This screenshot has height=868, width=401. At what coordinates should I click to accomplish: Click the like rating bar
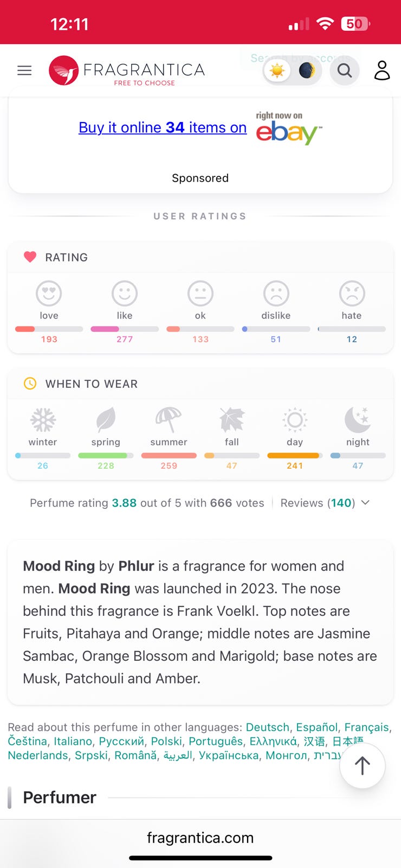tap(125, 329)
